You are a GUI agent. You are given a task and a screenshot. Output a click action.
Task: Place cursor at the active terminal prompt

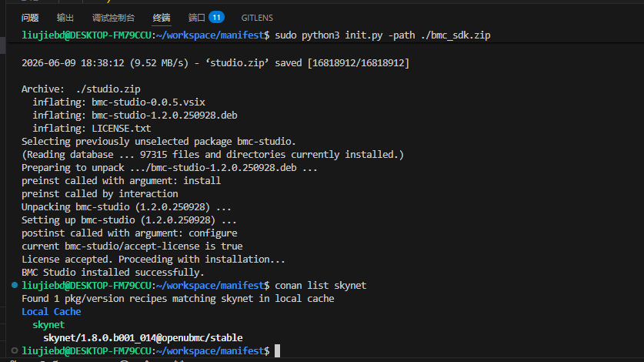277,351
